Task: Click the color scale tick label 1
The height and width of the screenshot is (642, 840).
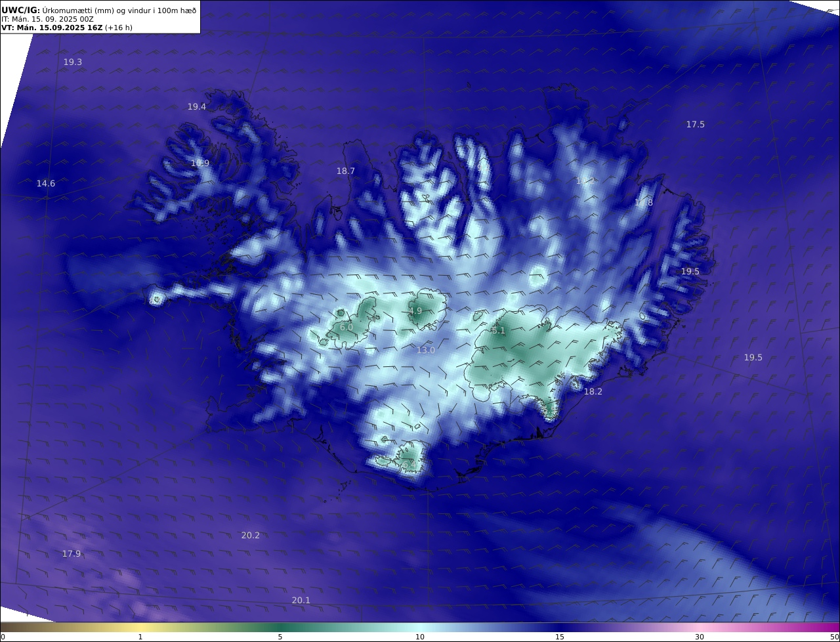Action: click(140, 637)
